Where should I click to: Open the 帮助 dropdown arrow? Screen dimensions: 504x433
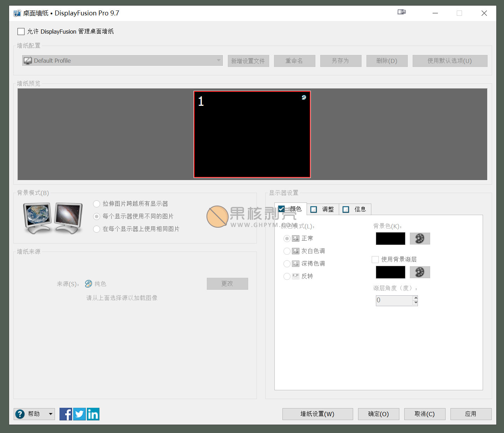click(x=51, y=414)
